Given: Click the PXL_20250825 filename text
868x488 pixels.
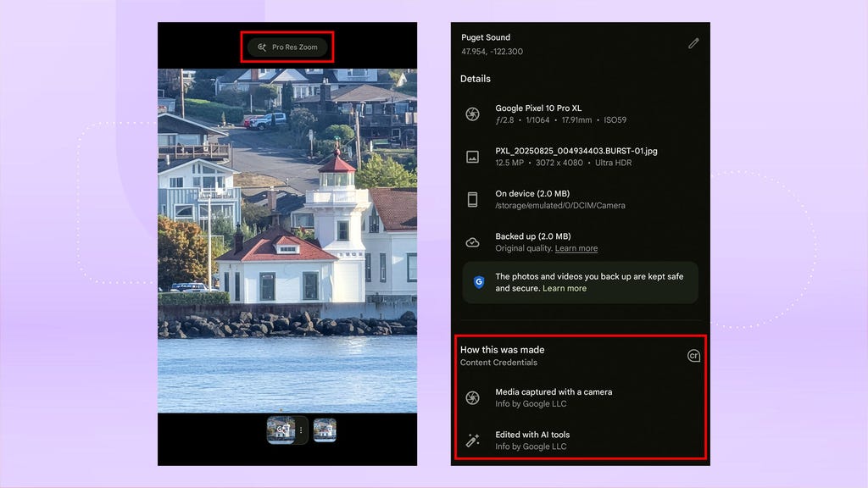Looking at the screenshot, I should pyautogui.click(x=576, y=151).
